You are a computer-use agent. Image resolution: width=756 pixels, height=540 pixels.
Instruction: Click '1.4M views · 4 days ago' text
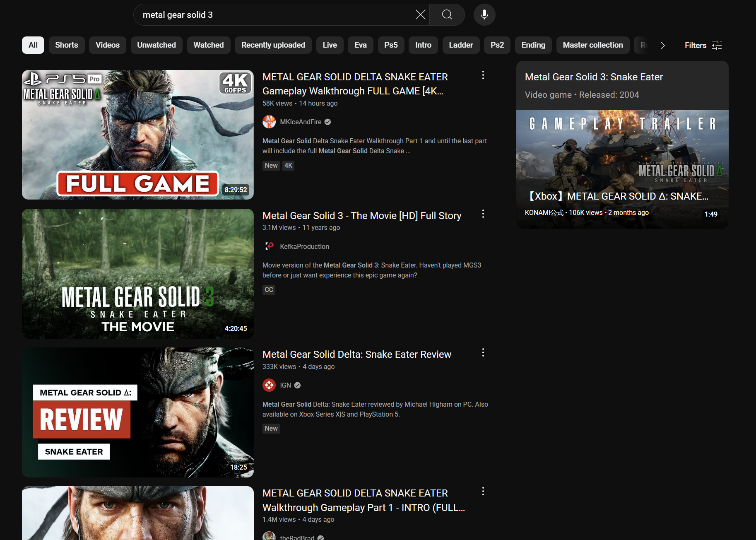pos(298,519)
